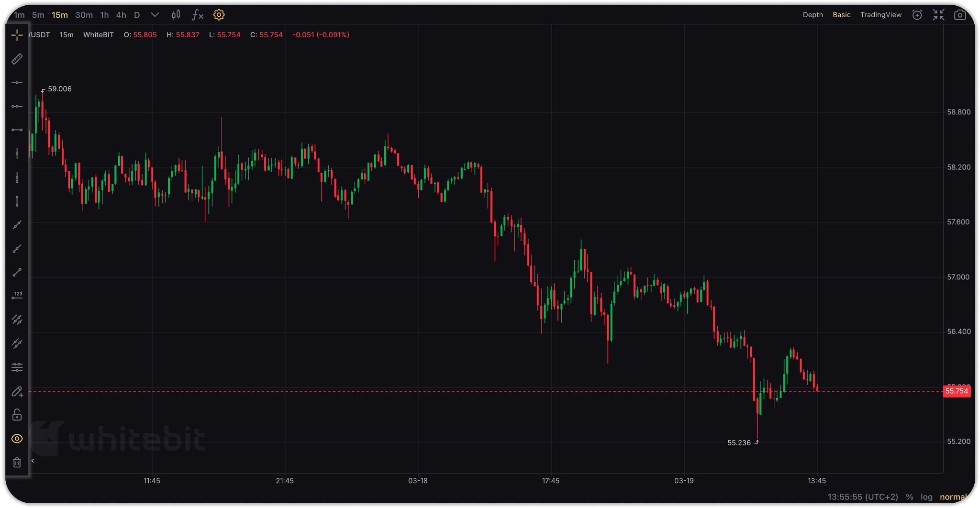Expand more timeframe options chevron

click(155, 15)
